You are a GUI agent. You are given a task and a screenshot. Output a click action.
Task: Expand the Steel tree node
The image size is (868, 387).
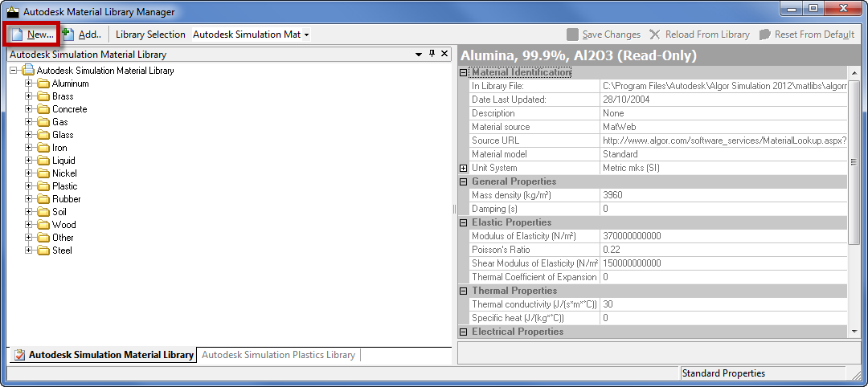click(x=29, y=250)
